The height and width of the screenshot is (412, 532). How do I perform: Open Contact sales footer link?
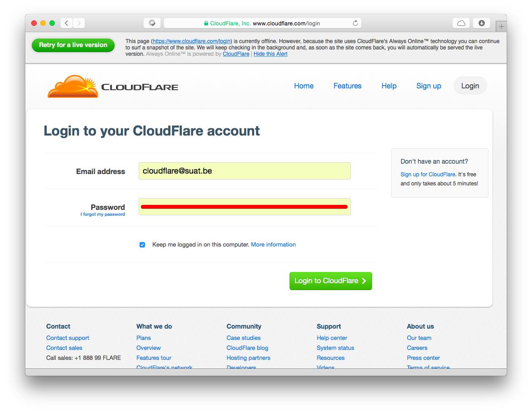(64, 348)
